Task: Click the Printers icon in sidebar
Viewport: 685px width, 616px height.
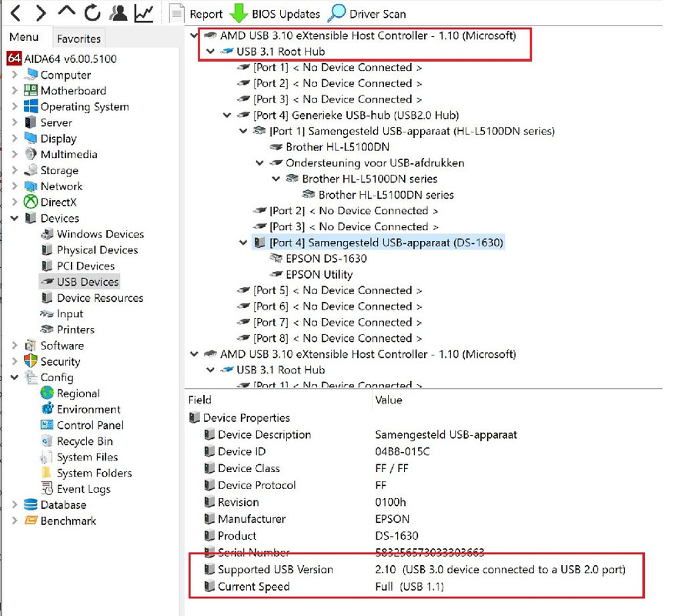Action: (47, 330)
